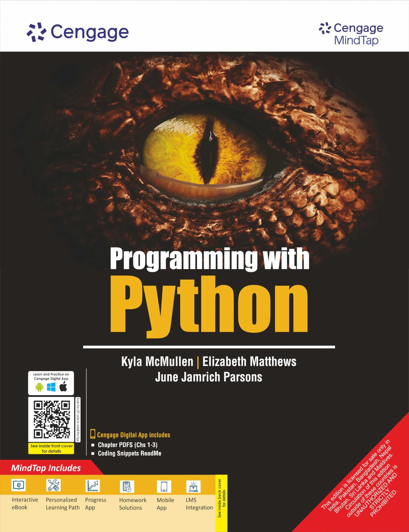
Task: Click 'See inside back cover for details' vertical text
Action: (222, 498)
